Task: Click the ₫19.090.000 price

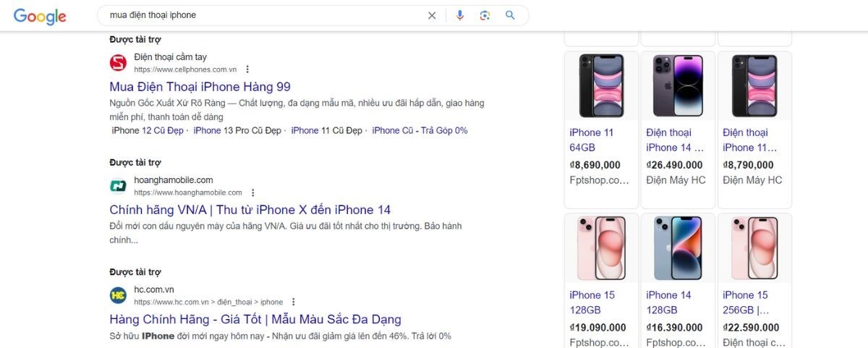Action: (598, 328)
